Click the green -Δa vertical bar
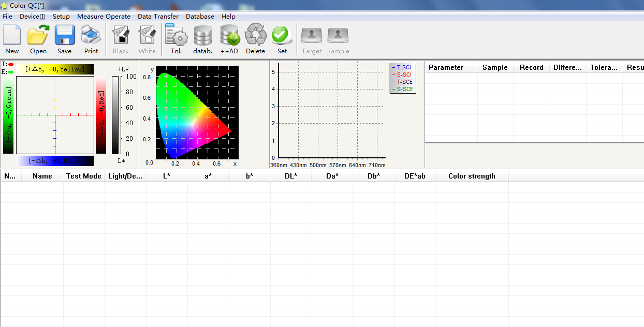The height and width of the screenshot is (327, 644). tap(9, 115)
